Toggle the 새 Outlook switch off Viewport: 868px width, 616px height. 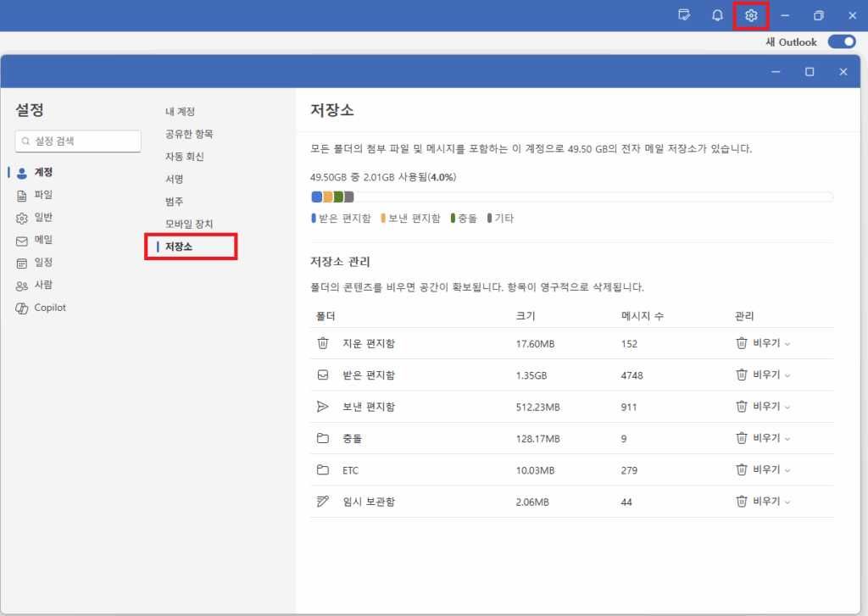[x=842, y=41]
